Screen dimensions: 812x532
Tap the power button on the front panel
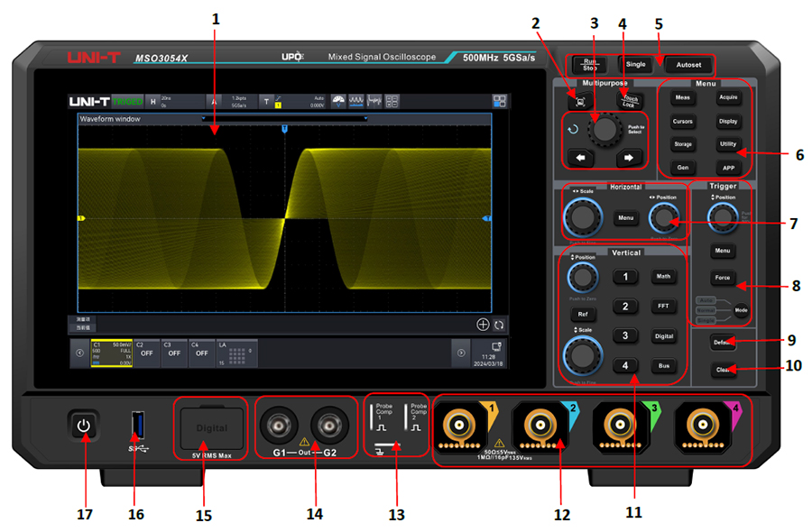(83, 426)
